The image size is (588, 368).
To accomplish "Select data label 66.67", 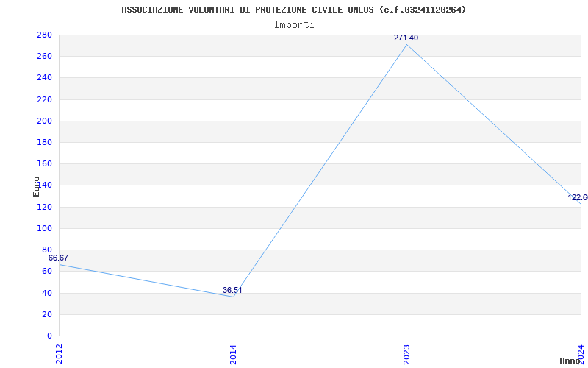I will coord(58,258).
